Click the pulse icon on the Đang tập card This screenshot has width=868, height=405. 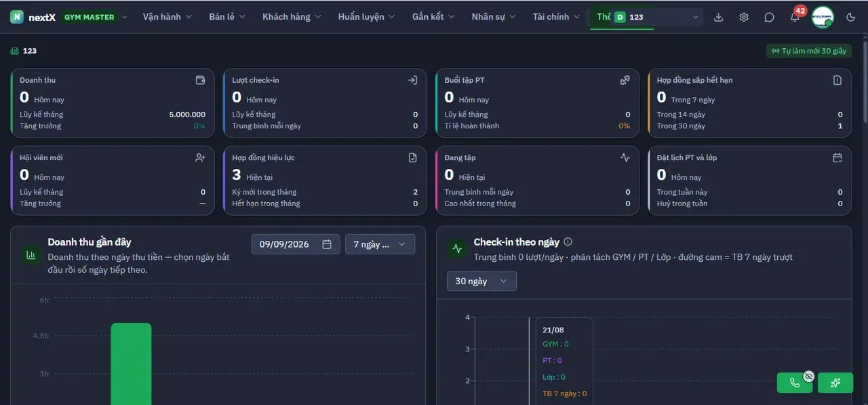point(625,157)
